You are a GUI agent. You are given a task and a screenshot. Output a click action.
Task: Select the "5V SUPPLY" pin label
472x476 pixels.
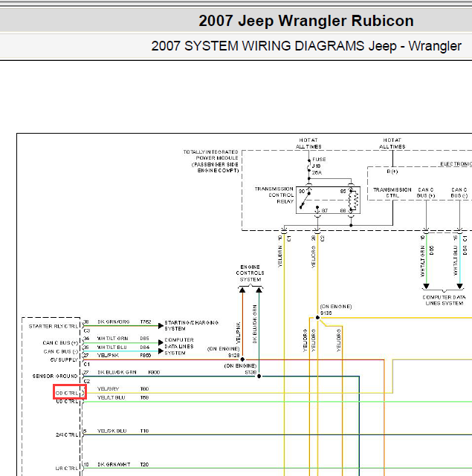pyautogui.click(x=64, y=359)
